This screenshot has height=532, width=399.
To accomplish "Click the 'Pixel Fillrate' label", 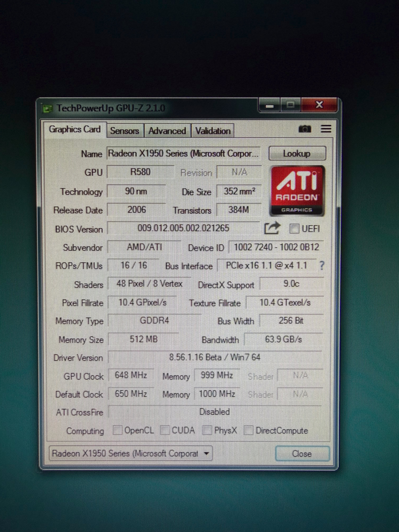I will coord(83,303).
